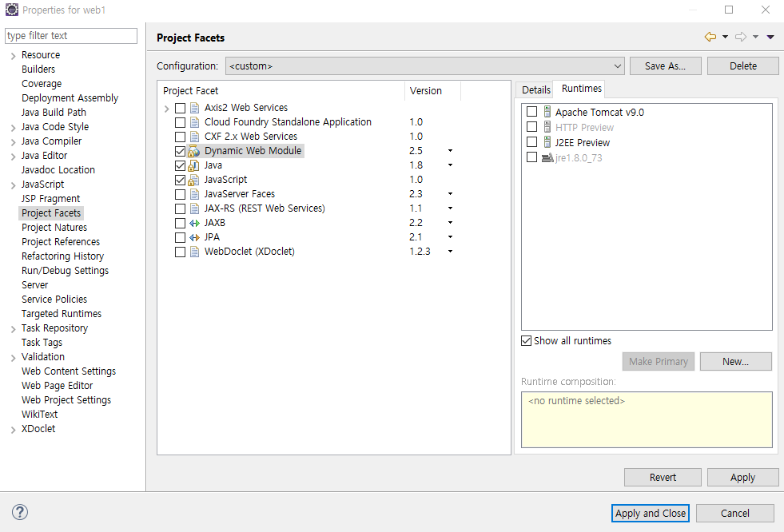This screenshot has width=784, height=532.
Task: Select Web Project Settings in sidebar
Action: (x=66, y=400)
